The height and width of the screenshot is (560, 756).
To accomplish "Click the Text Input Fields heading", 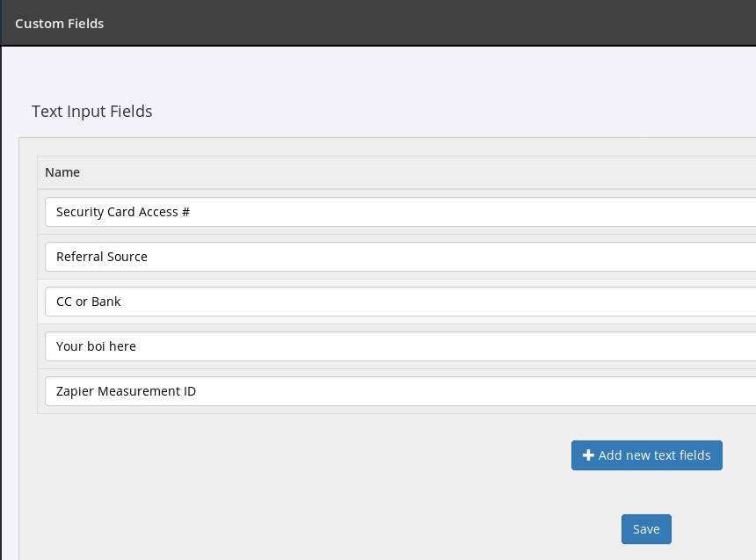I will click(92, 112).
